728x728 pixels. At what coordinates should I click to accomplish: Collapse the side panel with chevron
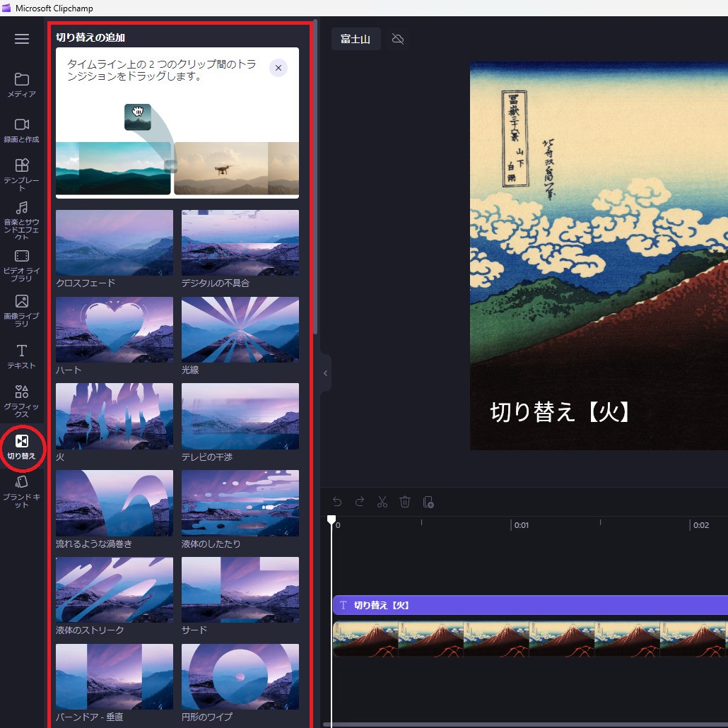click(x=325, y=372)
